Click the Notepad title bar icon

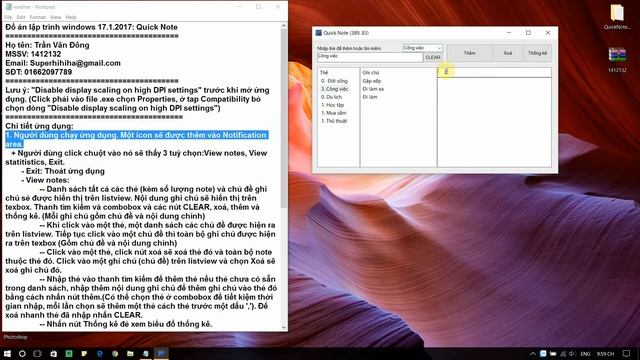click(8, 7)
